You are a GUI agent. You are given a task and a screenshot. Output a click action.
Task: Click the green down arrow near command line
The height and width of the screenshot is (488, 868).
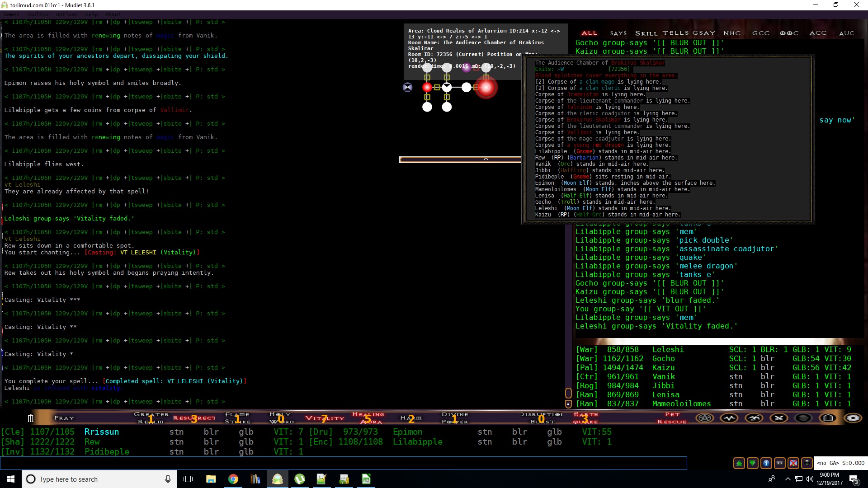[x=753, y=463]
